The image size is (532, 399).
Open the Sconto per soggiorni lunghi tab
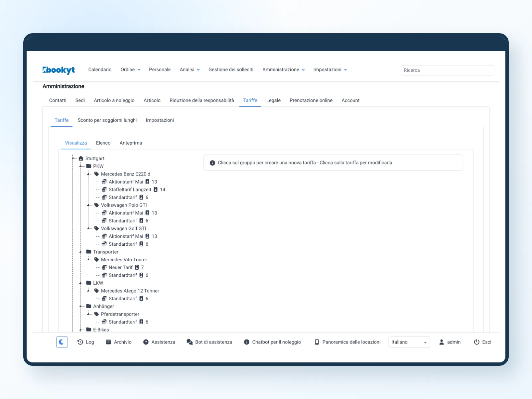coord(107,120)
